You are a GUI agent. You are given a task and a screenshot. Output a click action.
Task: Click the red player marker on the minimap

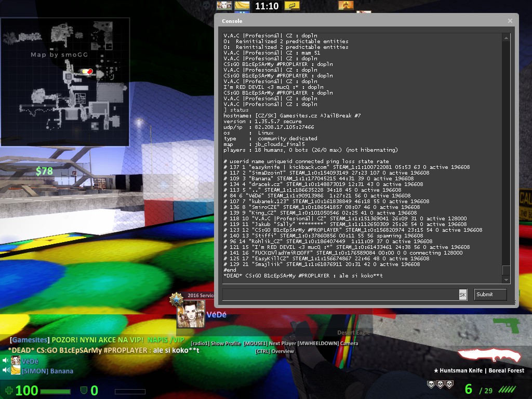tap(90, 71)
